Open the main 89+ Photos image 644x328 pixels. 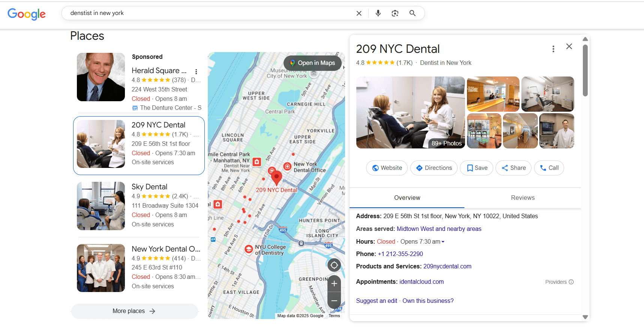(x=410, y=112)
